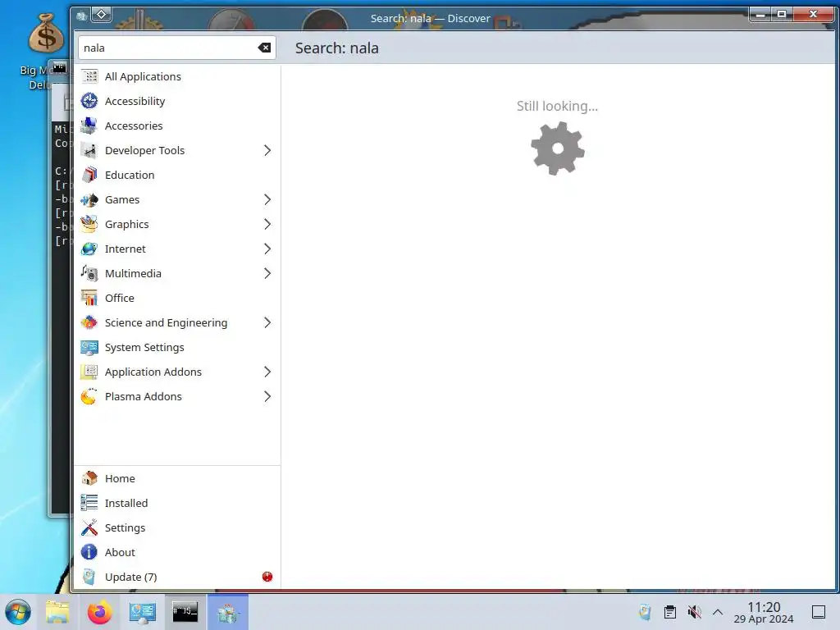Expand Developer Tools subcategories
The image size is (840, 630).
267,151
